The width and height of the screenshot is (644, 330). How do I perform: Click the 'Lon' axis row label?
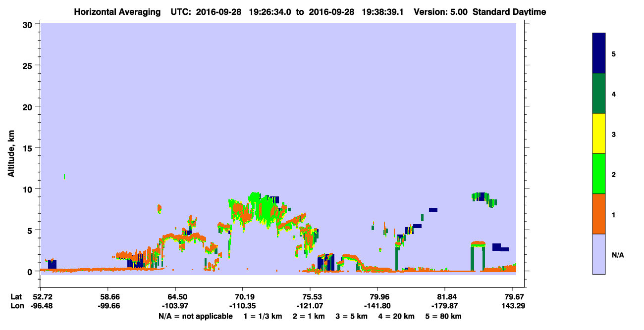click(x=16, y=306)
